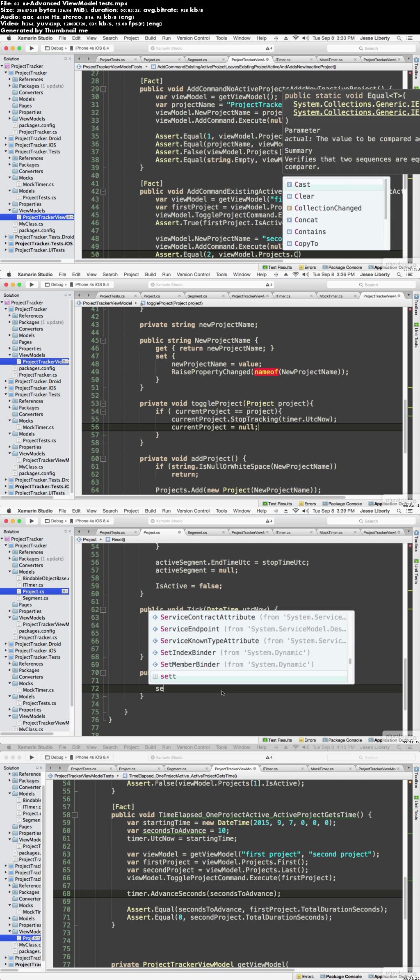Image resolution: width=420 pixels, height=980 pixels.
Task: Open the Package Console in the 3:36 PM frame
Action: pyautogui.click(x=342, y=504)
